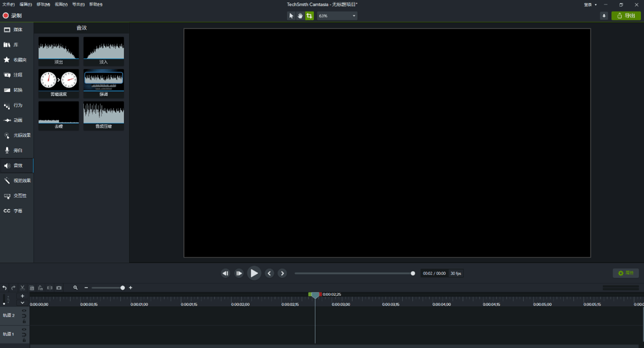
Task: Click the Split icon on timeline toolbar
Action: (50, 288)
